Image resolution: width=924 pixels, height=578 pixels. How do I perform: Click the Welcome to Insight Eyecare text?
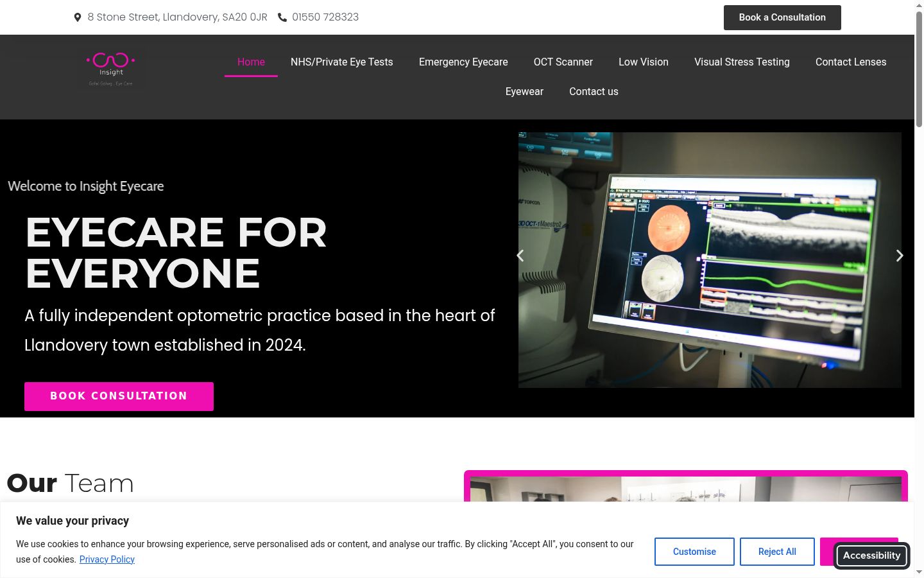[86, 186]
